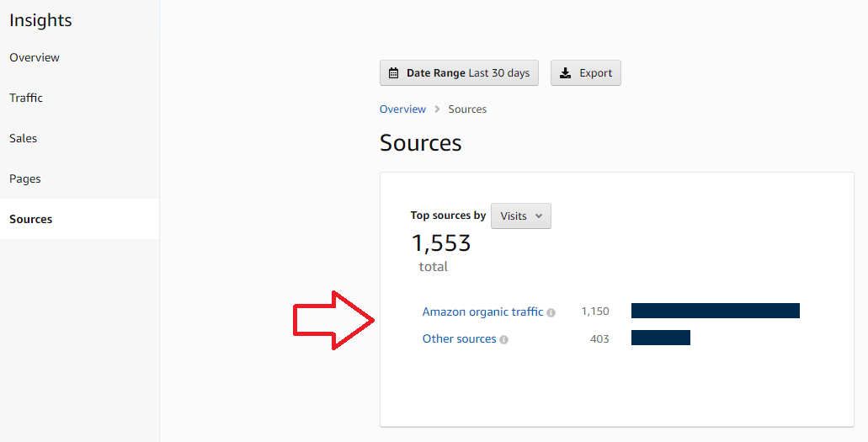Click the Sources breadcrumb text

(467, 109)
